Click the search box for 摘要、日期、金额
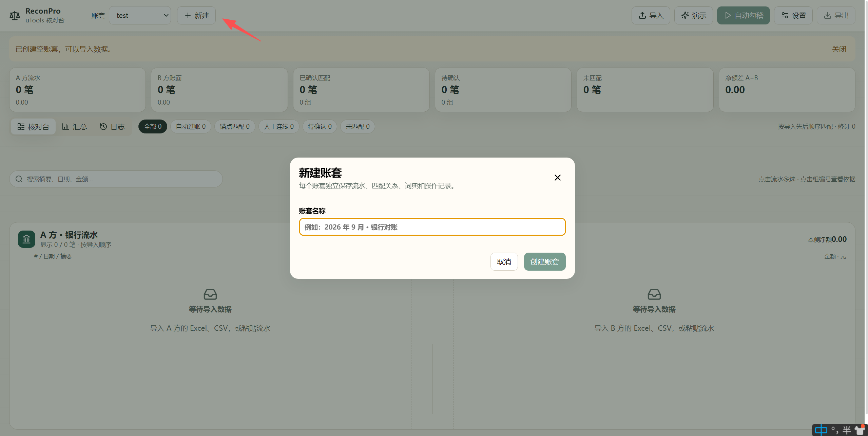 coord(116,179)
